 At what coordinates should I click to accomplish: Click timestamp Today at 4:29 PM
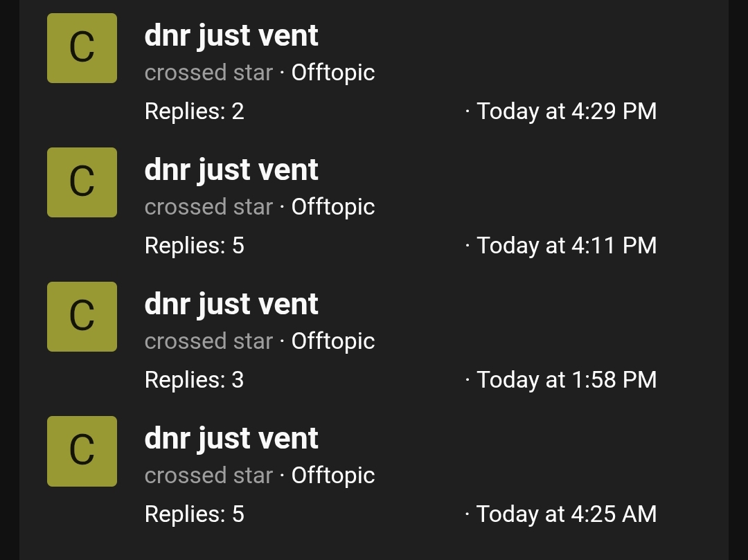(567, 111)
